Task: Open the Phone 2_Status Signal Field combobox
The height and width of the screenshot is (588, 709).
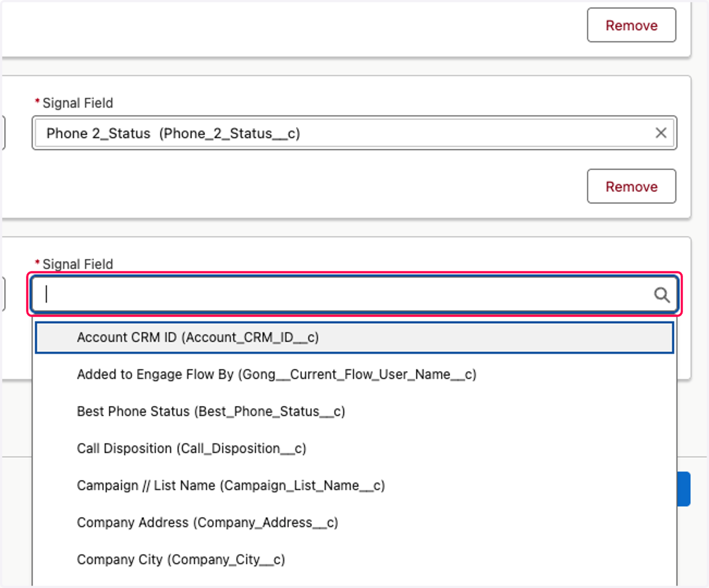Action: click(x=354, y=133)
